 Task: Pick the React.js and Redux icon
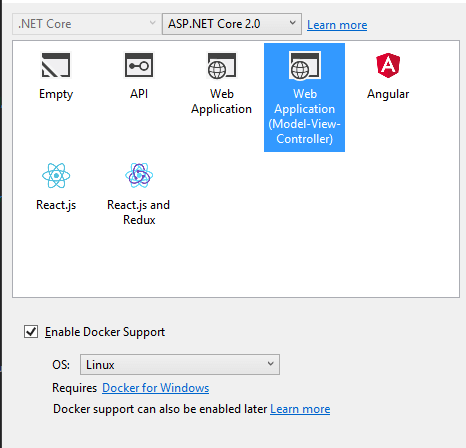click(x=139, y=175)
